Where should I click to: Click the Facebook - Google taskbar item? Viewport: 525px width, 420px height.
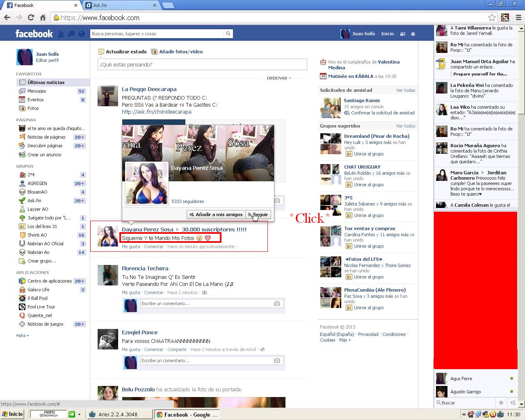pos(187,414)
